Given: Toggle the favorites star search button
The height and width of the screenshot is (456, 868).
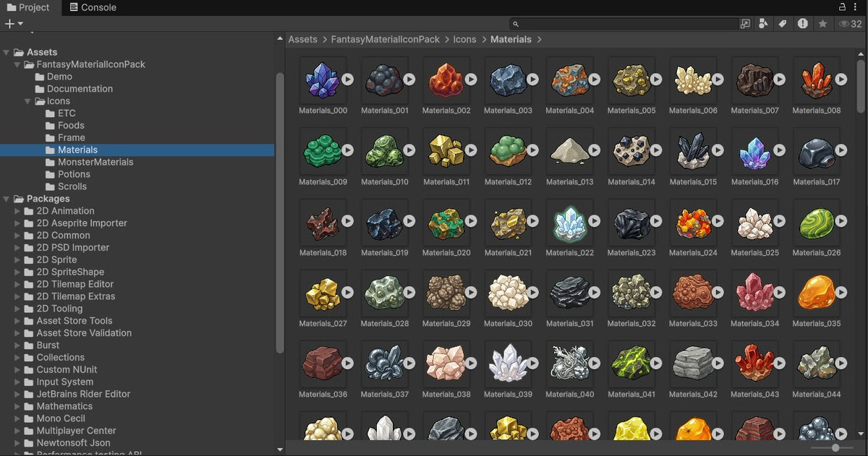Looking at the screenshot, I should tap(822, 24).
